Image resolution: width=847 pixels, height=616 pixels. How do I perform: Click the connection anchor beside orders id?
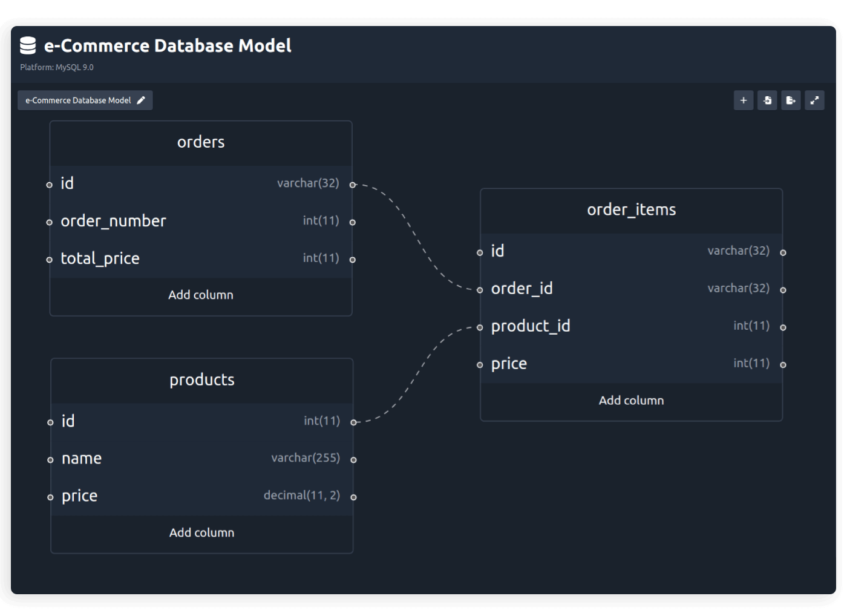tap(353, 183)
